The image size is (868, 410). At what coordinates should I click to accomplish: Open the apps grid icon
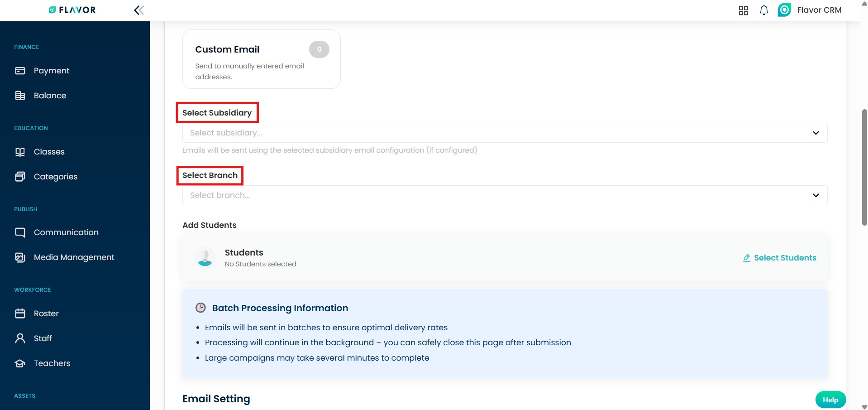(x=743, y=10)
